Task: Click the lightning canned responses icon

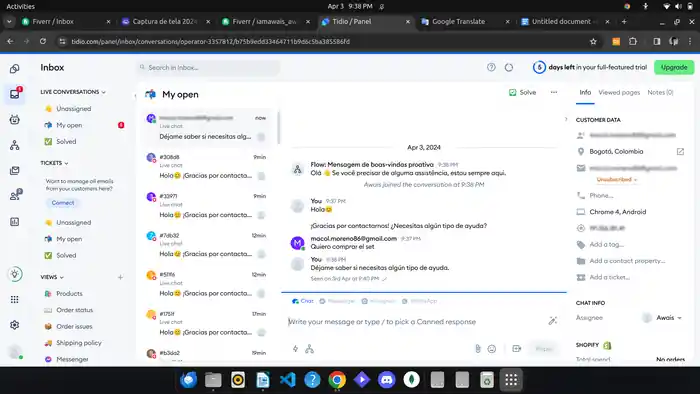Action: (x=295, y=349)
